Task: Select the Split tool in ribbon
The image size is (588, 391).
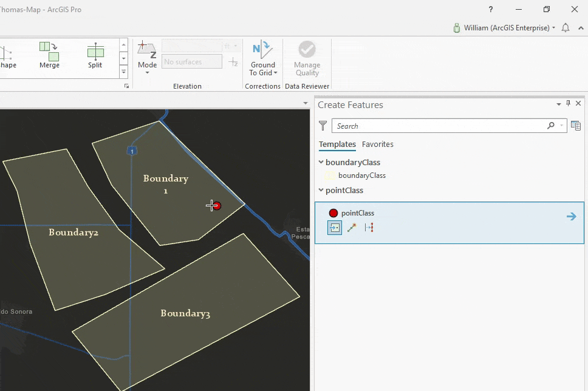Action: click(95, 55)
